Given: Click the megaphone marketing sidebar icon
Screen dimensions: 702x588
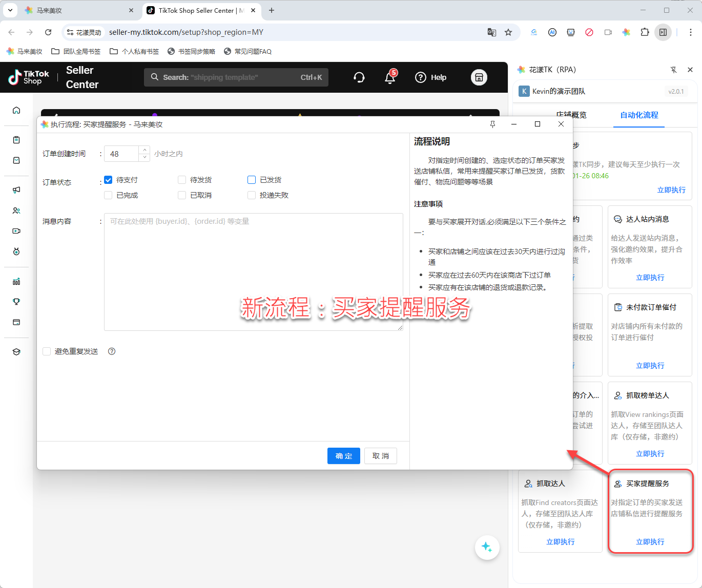Looking at the screenshot, I should (x=16, y=190).
